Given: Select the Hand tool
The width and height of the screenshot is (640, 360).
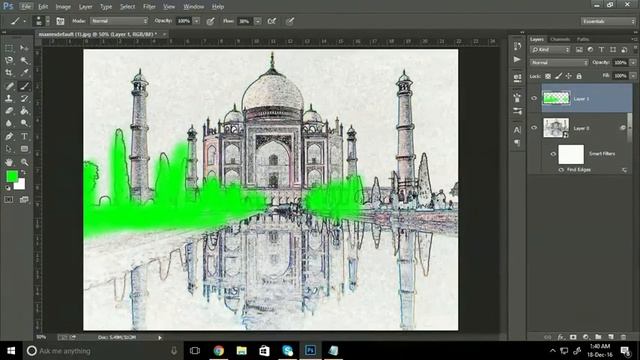Looking at the screenshot, I should pos(9,162).
